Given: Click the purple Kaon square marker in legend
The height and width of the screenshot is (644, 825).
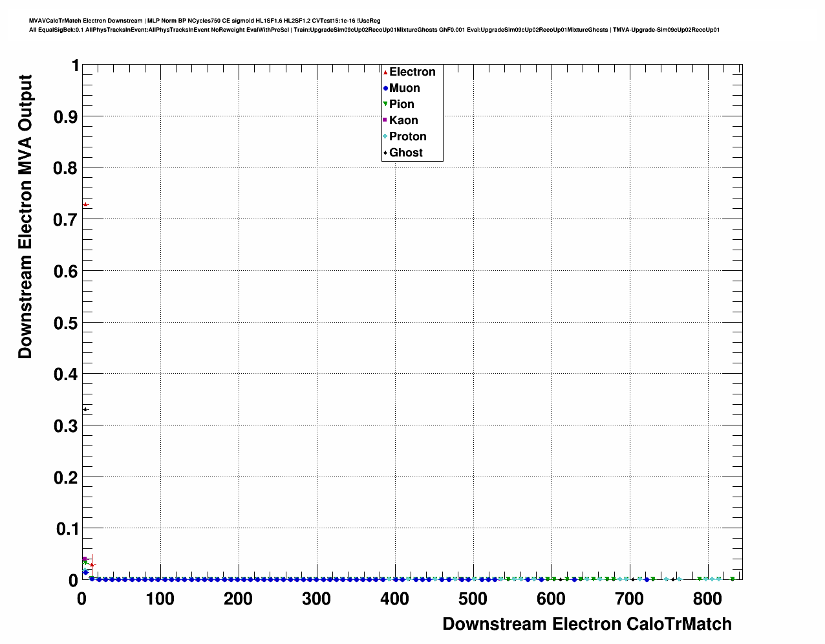Looking at the screenshot, I should tap(385, 120).
